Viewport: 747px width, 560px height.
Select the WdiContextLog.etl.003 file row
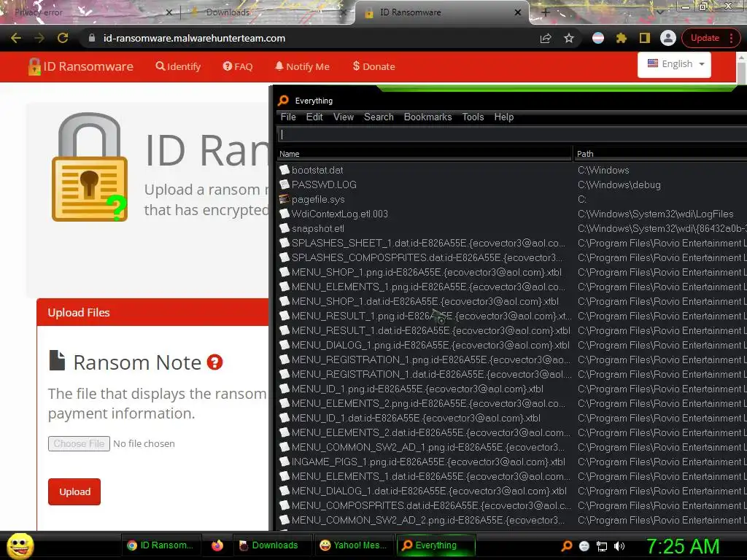512,214
